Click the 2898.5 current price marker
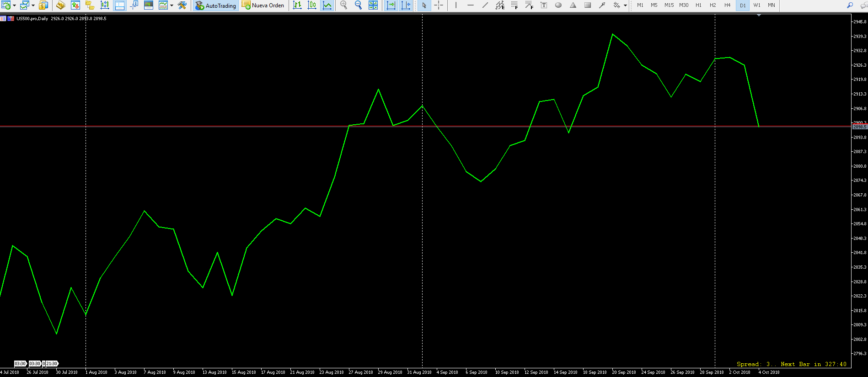Viewport: 868px width, 377px height. click(859, 127)
